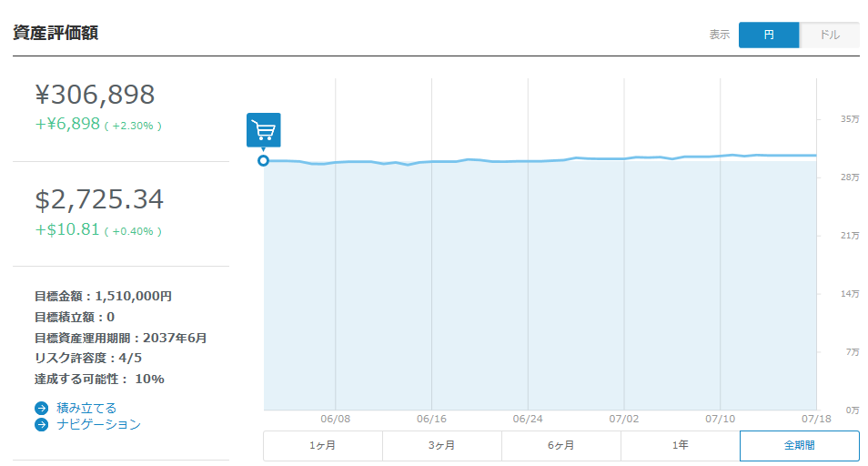Click the 35万 y-axis label
868x466 pixels.
click(850, 119)
